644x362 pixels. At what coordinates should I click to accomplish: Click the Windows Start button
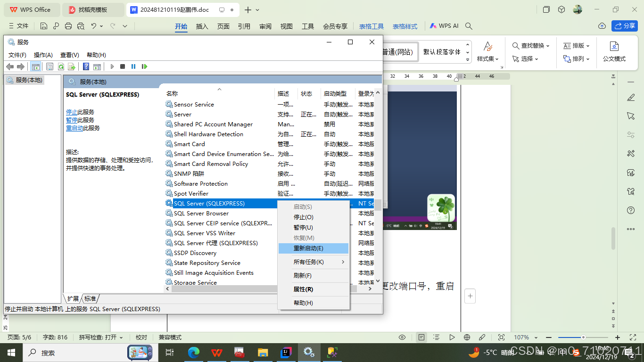(x=11, y=352)
